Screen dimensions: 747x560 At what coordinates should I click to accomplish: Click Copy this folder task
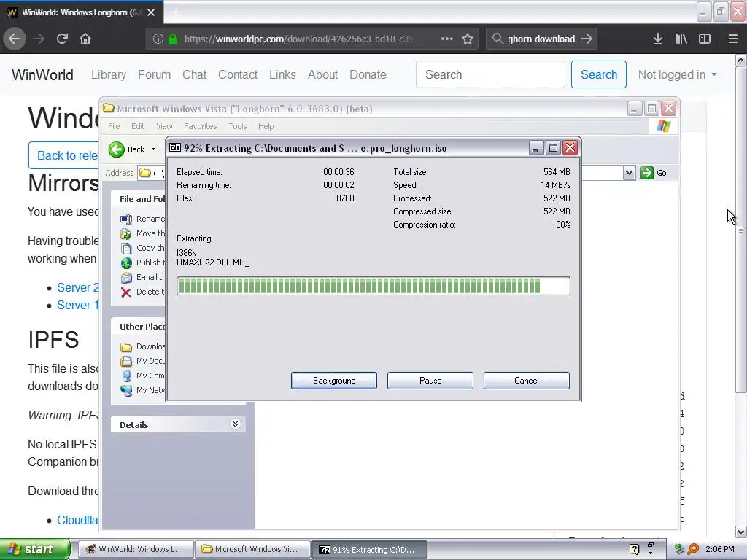pos(142,248)
